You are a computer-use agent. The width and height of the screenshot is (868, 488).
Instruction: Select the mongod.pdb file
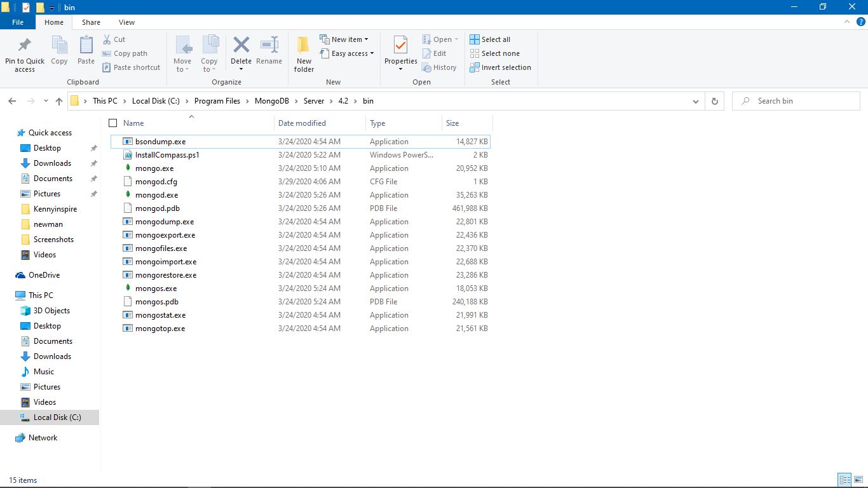pyautogui.click(x=158, y=208)
